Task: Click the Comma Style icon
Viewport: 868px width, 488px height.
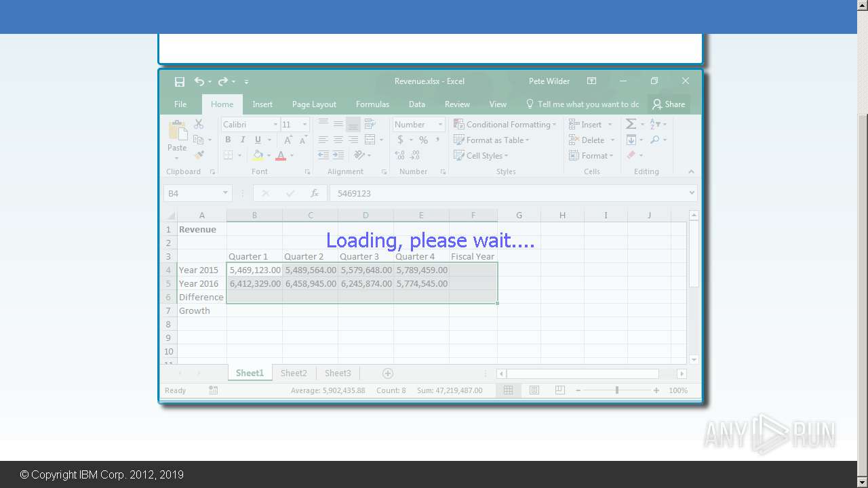Action: pos(438,140)
